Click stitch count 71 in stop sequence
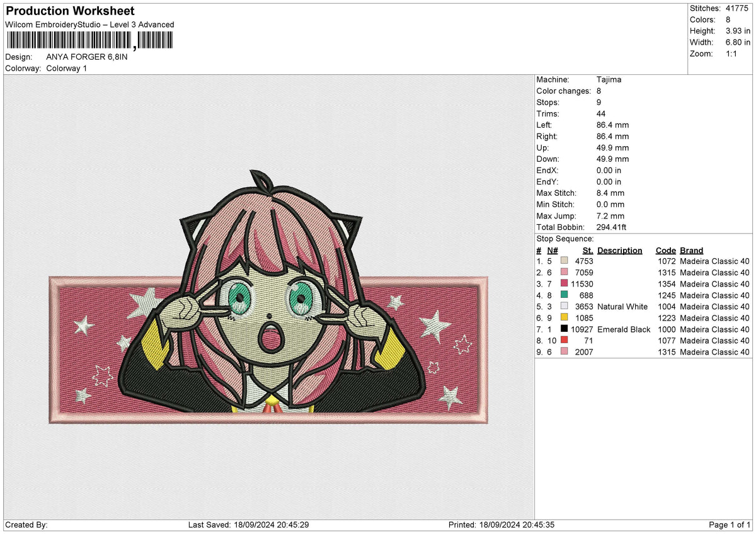Image resolution: width=756 pixels, height=534 pixels. [589, 341]
